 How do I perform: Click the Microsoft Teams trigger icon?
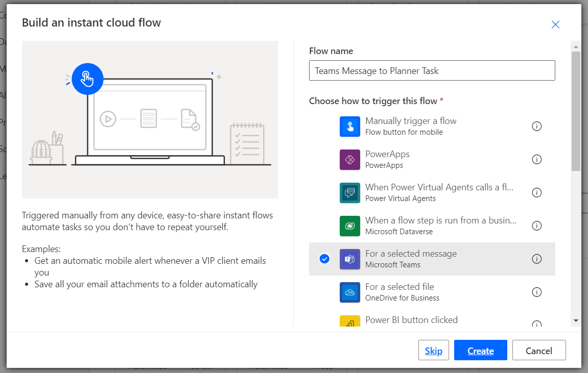tap(350, 259)
